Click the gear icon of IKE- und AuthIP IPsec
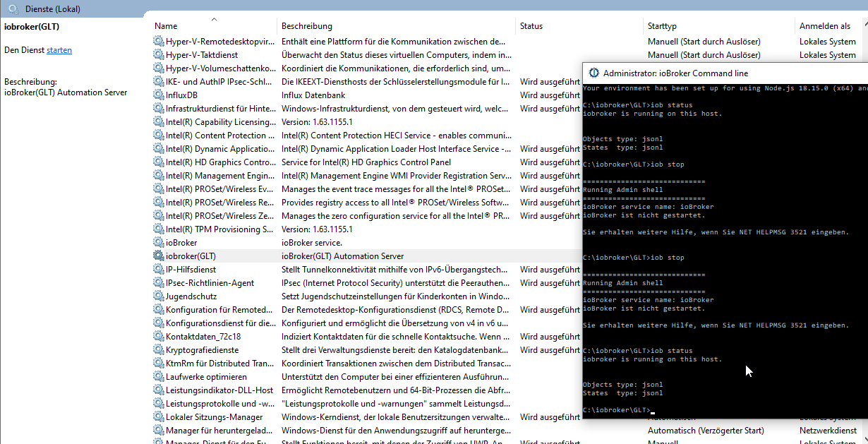Image resolution: width=868 pixels, height=444 pixels. click(158, 82)
